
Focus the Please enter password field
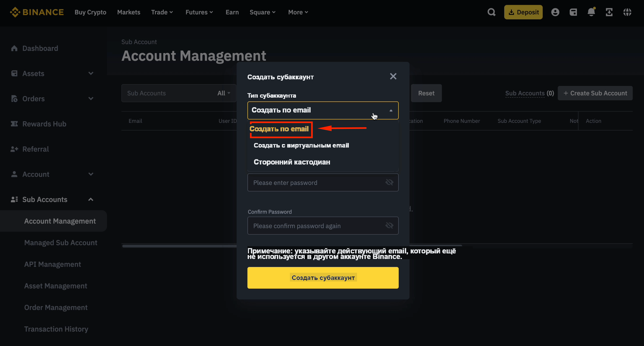tap(323, 183)
